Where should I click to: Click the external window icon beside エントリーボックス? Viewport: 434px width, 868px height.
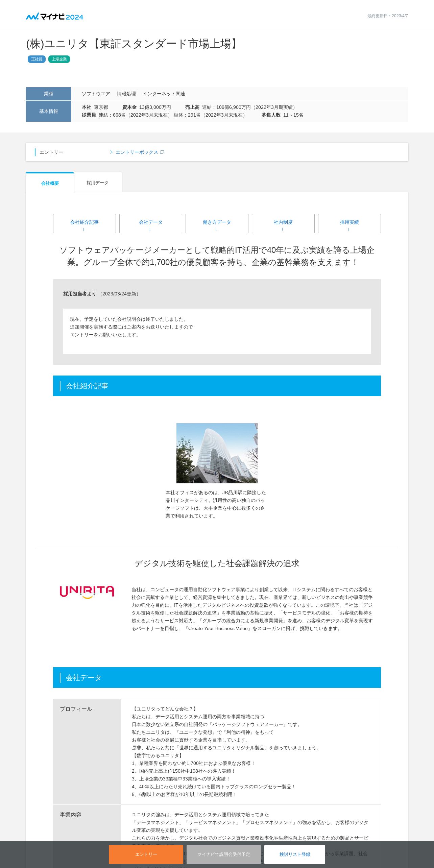click(x=162, y=152)
